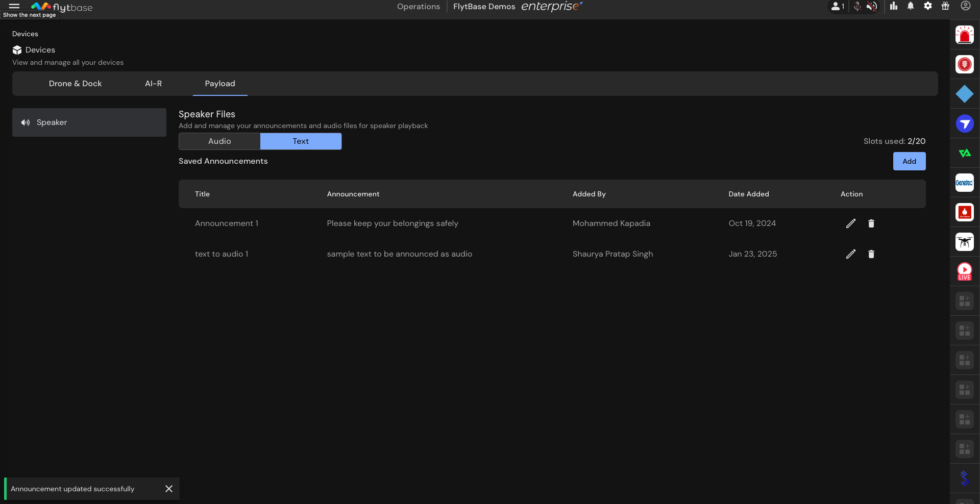
Task: Select the Text announcements toggle
Action: point(301,141)
